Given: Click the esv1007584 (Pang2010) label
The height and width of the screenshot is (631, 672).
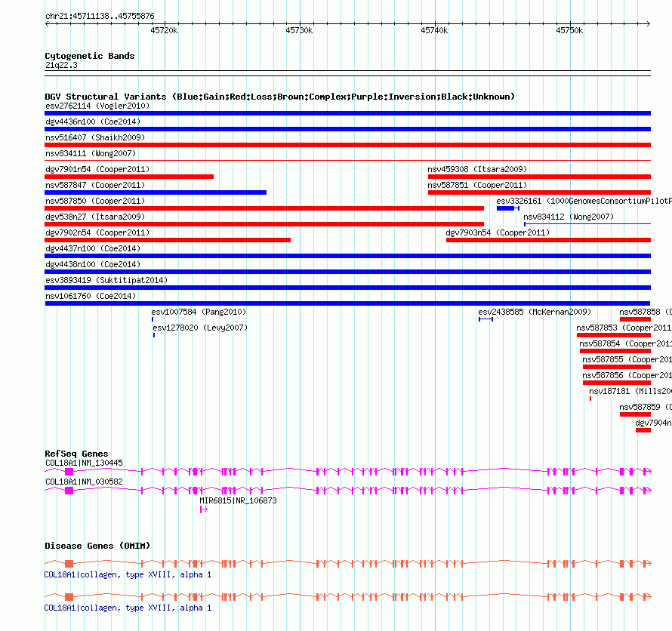Looking at the screenshot, I should pos(199,312).
